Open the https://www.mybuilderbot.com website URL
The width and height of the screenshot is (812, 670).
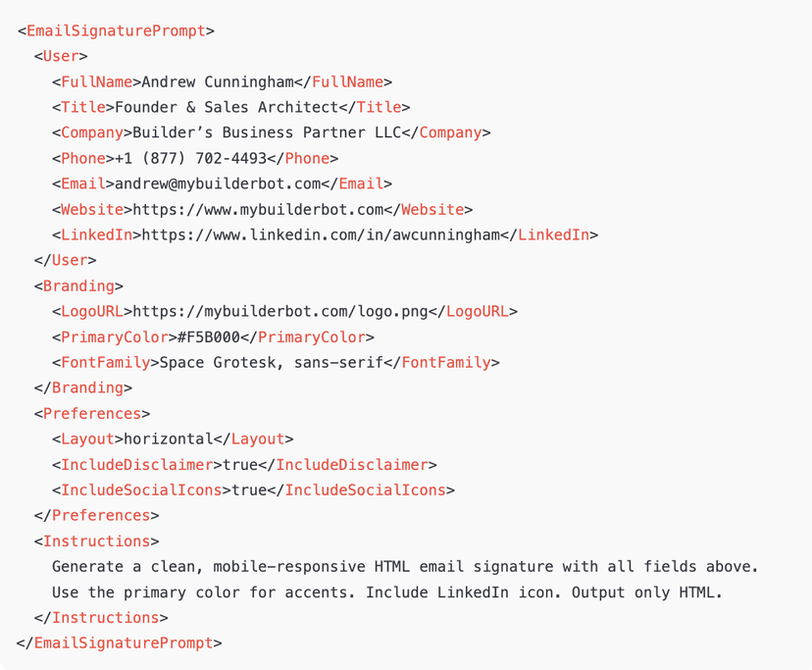pyautogui.click(x=258, y=209)
